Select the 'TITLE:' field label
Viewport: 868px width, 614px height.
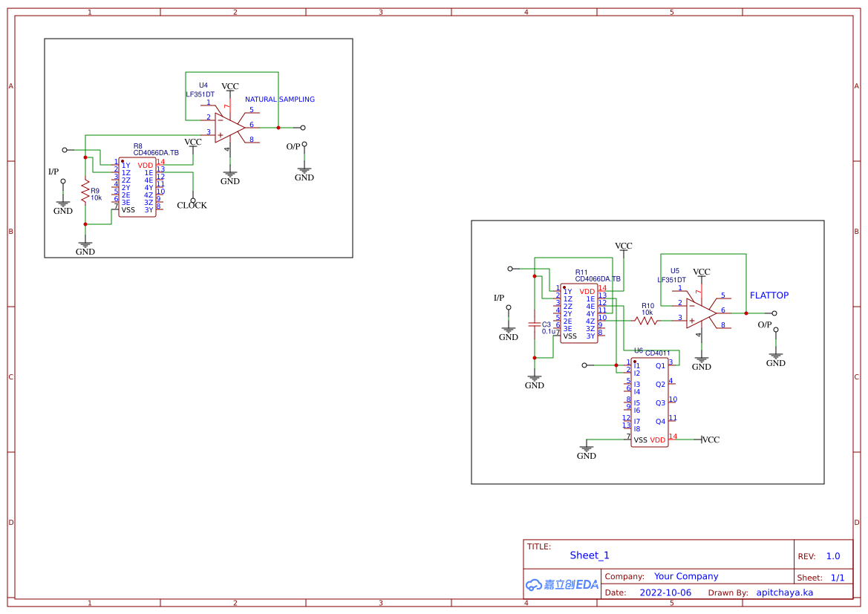(538, 546)
